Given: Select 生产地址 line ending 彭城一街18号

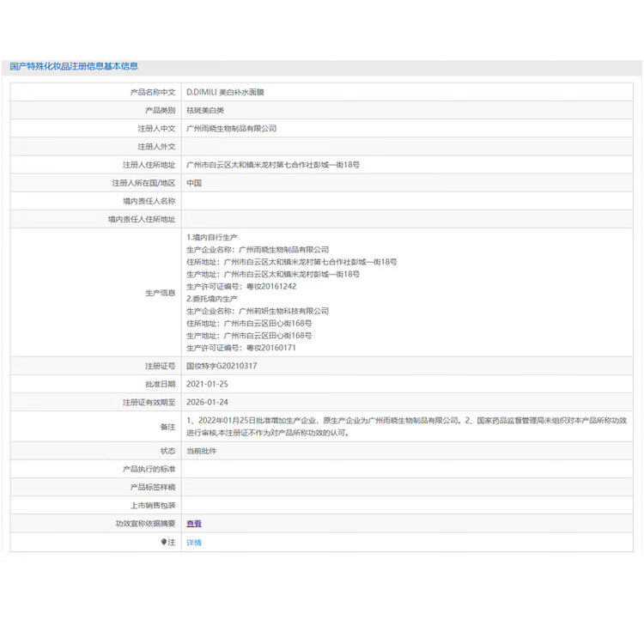Looking at the screenshot, I should coord(273,274).
